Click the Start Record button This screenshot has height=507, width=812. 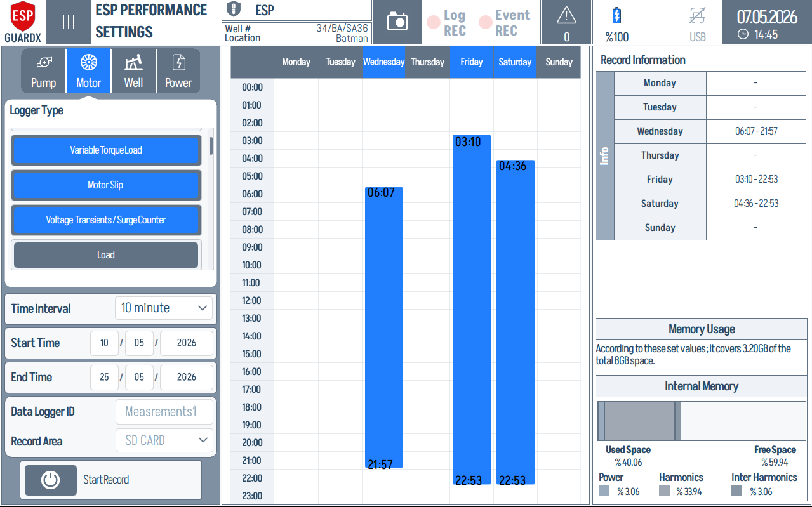pyautogui.click(x=111, y=480)
